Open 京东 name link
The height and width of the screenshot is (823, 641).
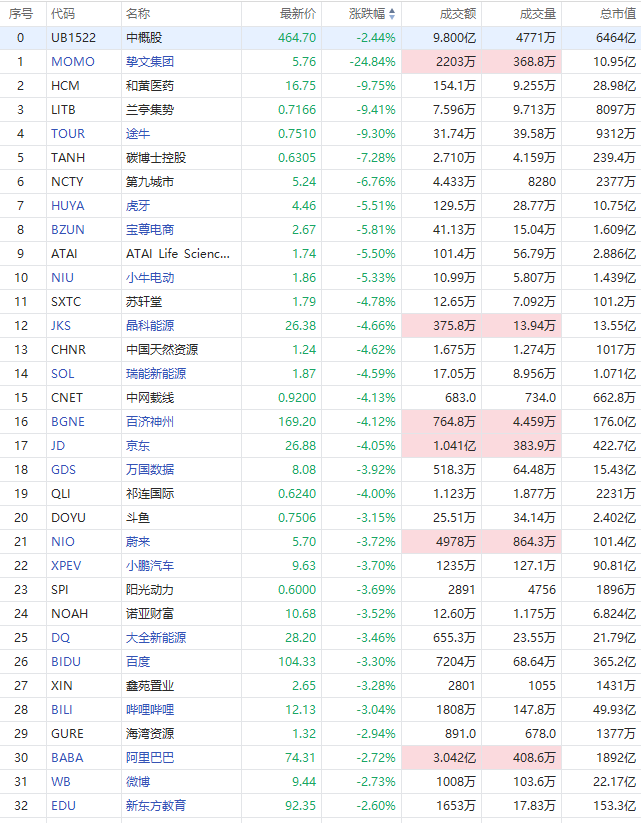[138, 446]
